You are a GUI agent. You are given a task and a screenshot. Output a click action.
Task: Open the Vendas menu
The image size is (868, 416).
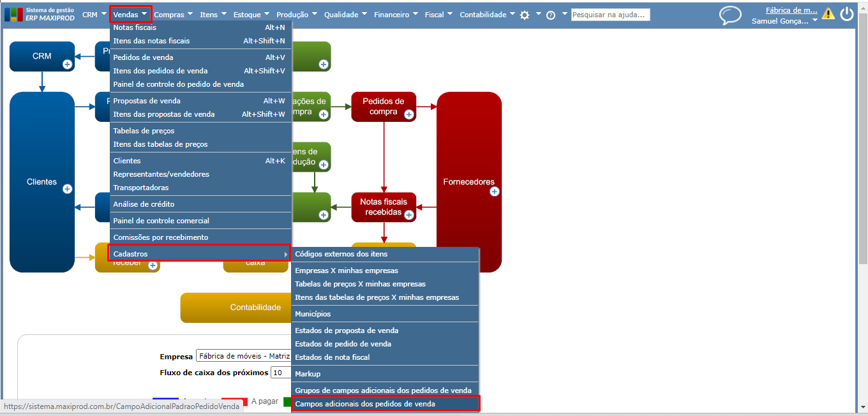[x=130, y=14]
